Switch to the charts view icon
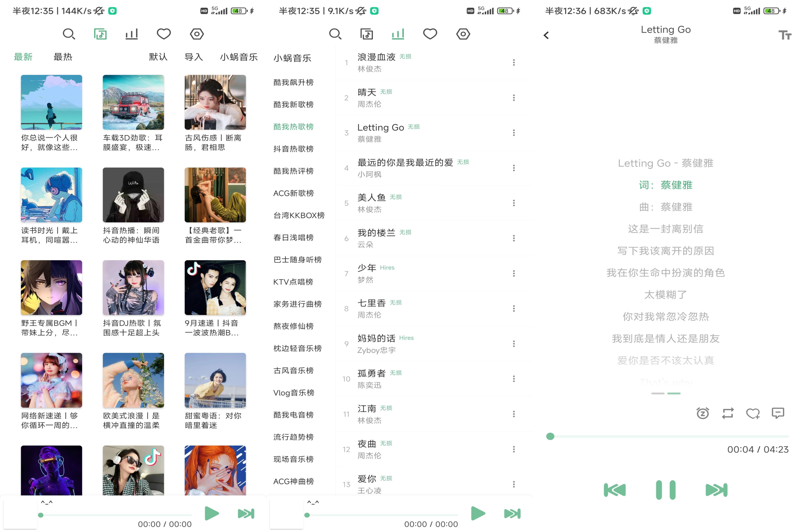This screenshot has width=799, height=532. pos(131,34)
